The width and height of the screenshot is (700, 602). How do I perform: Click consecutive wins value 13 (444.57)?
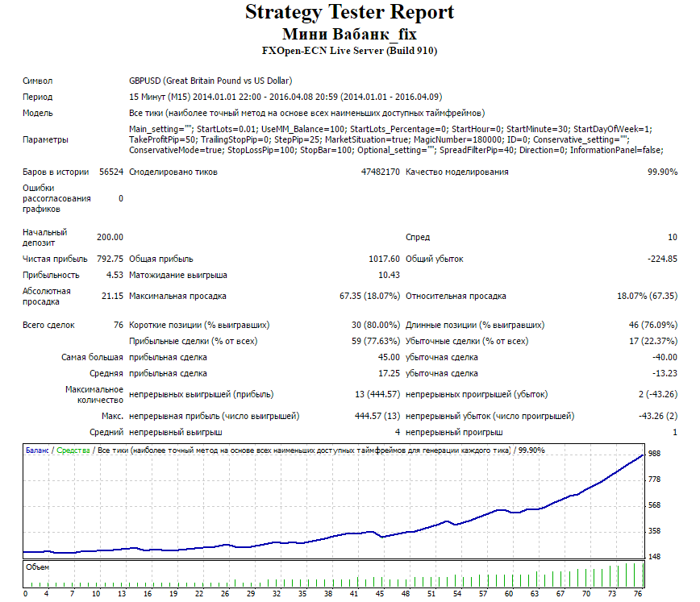click(377, 395)
